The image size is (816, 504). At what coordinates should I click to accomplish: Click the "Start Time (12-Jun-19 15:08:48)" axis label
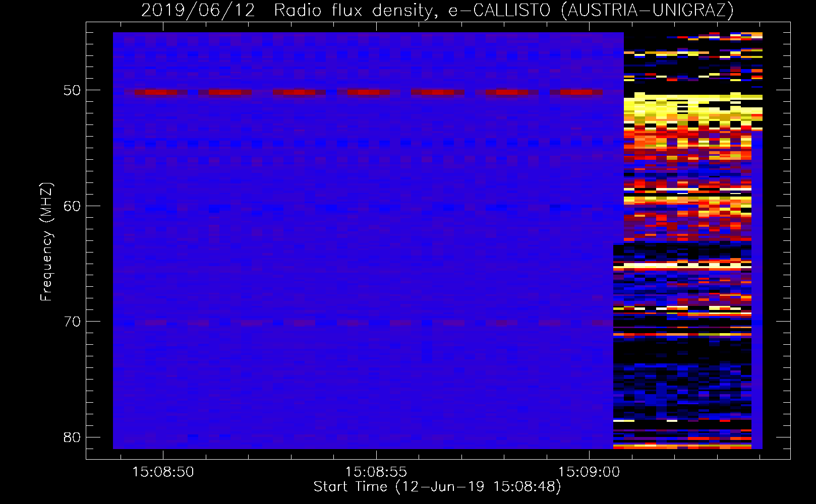click(x=437, y=487)
